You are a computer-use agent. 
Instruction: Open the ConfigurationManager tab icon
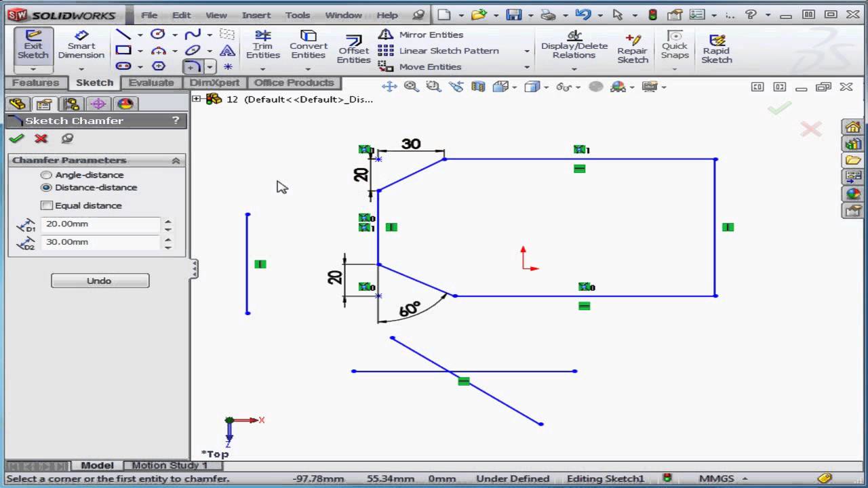[x=71, y=104]
